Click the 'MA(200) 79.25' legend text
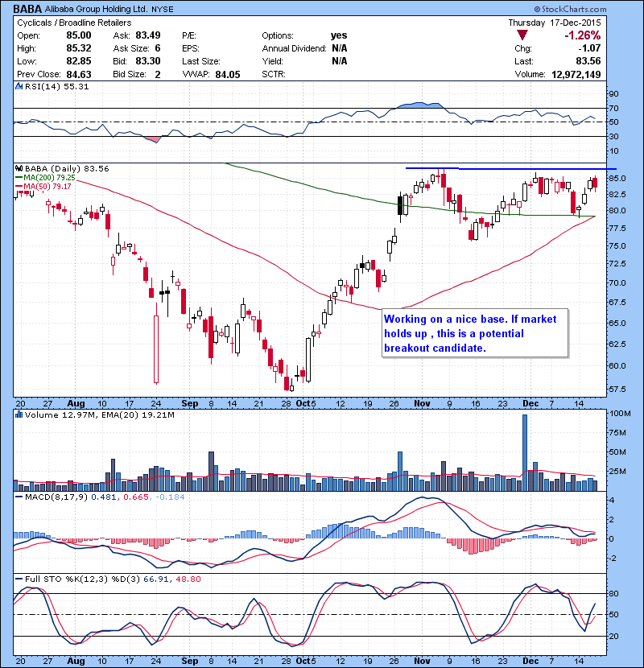Image resolution: width=644 pixels, height=668 pixels. click(49, 178)
